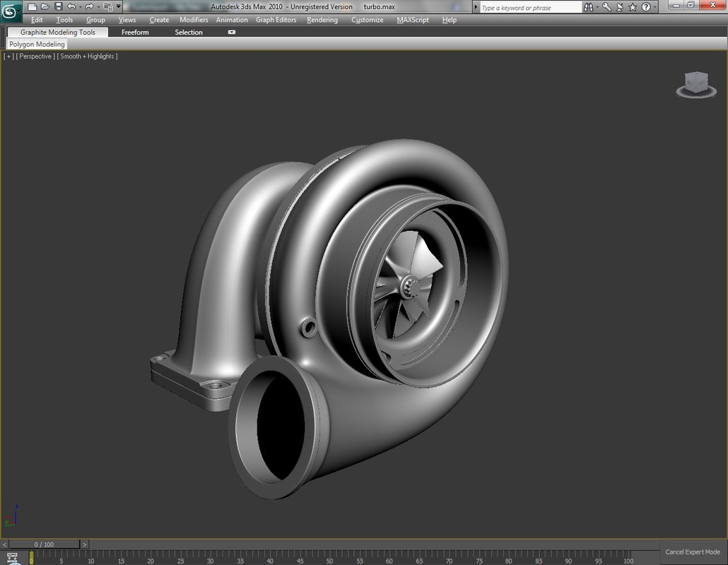This screenshot has height=565, width=728.
Task: Click Cancel Expert Mode
Action: click(692, 552)
